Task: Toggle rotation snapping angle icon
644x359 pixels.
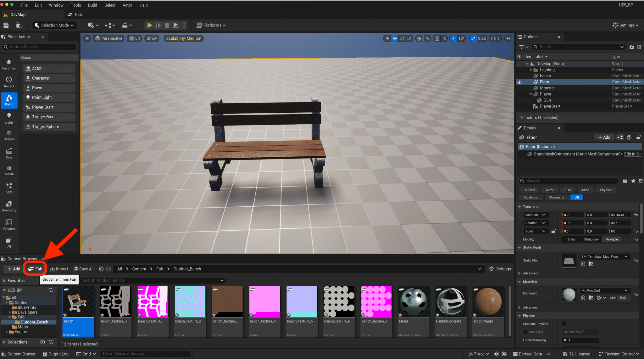Action: point(453,38)
